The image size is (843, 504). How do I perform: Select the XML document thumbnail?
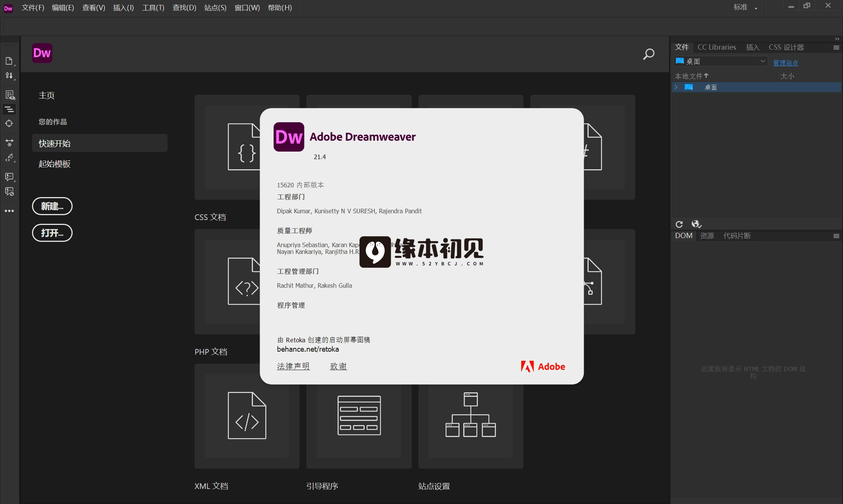[247, 416]
